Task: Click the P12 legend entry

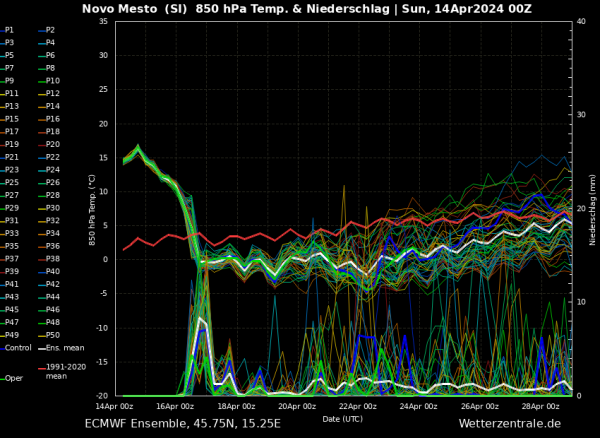Action: tap(52, 93)
